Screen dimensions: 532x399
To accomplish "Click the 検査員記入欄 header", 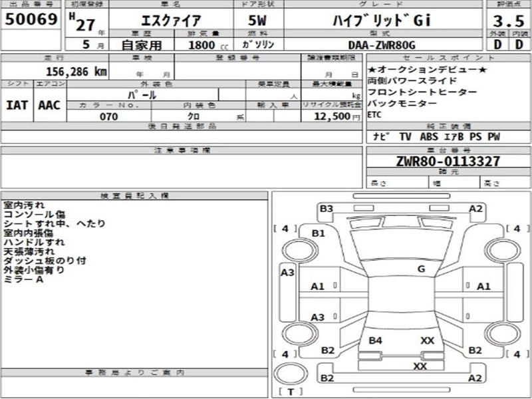I will point(135,196).
